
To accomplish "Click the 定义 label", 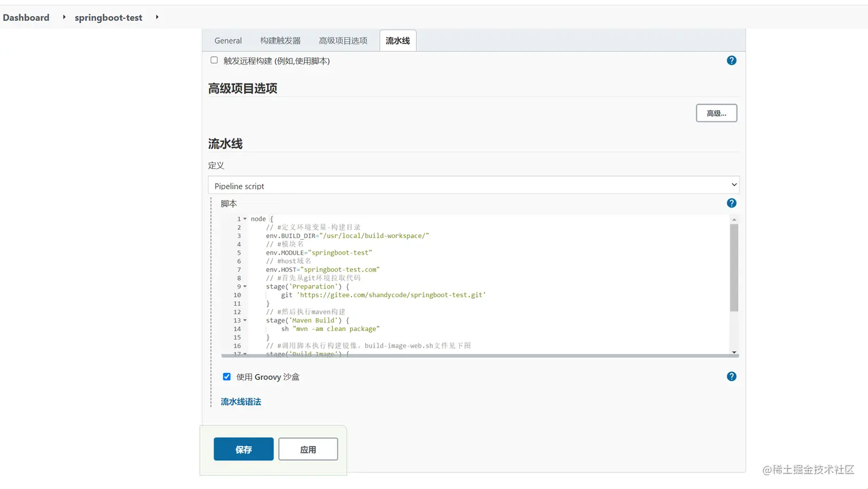I will click(x=216, y=165).
